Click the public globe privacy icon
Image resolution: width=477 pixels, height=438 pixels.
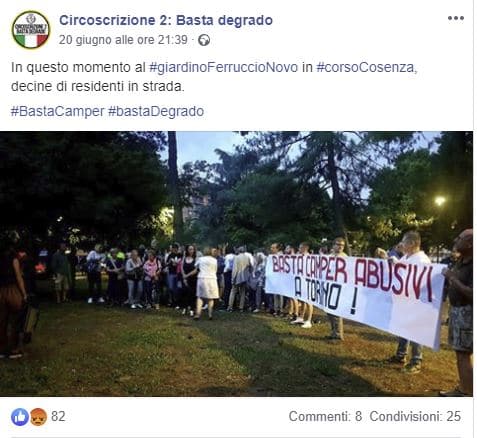204,40
